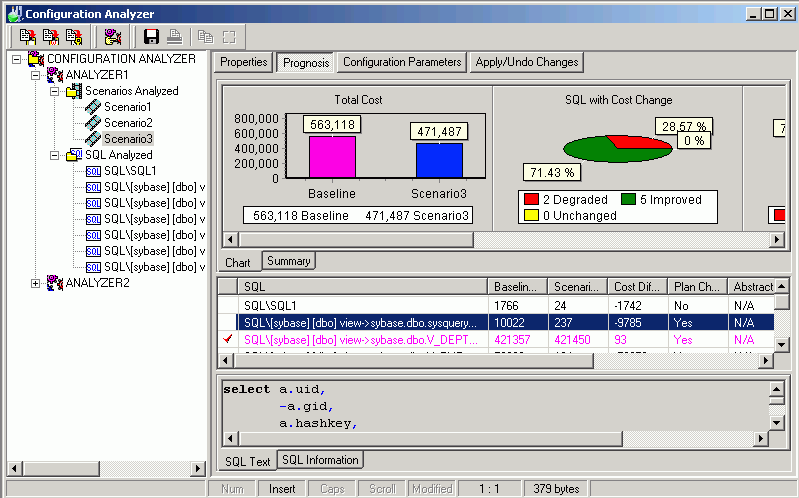Open the Configuration Parameters tab
The width and height of the screenshot is (799, 498).
[402, 62]
